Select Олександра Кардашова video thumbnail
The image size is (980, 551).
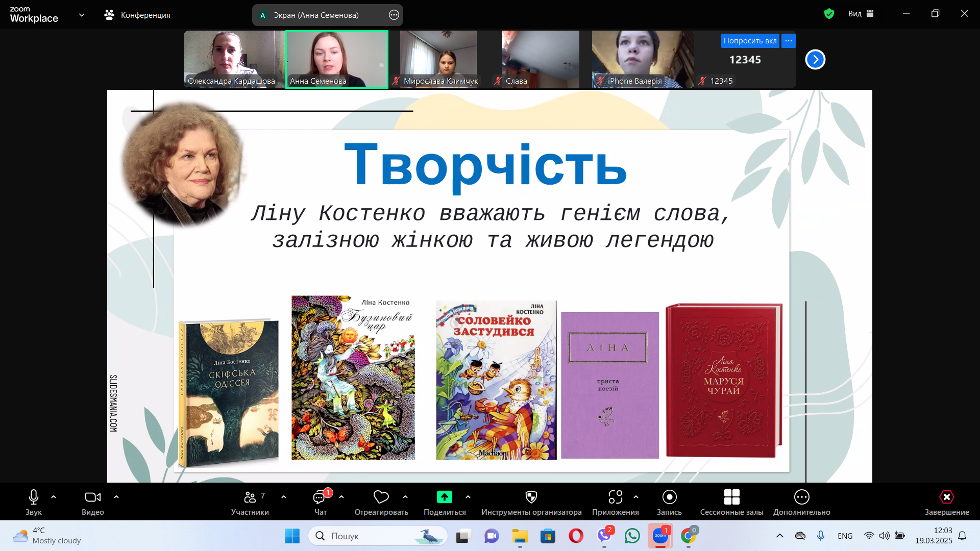click(x=234, y=59)
